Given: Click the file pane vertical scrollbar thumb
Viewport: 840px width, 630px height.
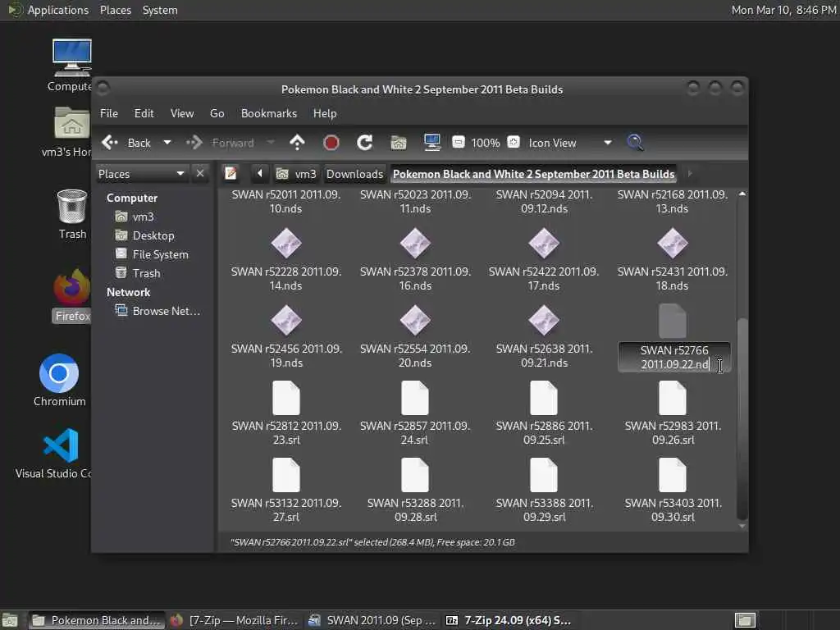Looking at the screenshot, I should [x=742, y=418].
